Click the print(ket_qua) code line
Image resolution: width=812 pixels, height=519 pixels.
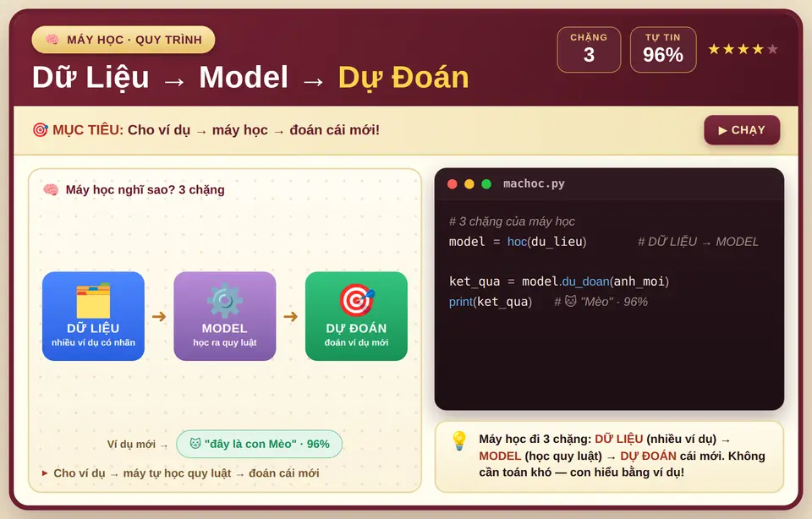(491, 302)
